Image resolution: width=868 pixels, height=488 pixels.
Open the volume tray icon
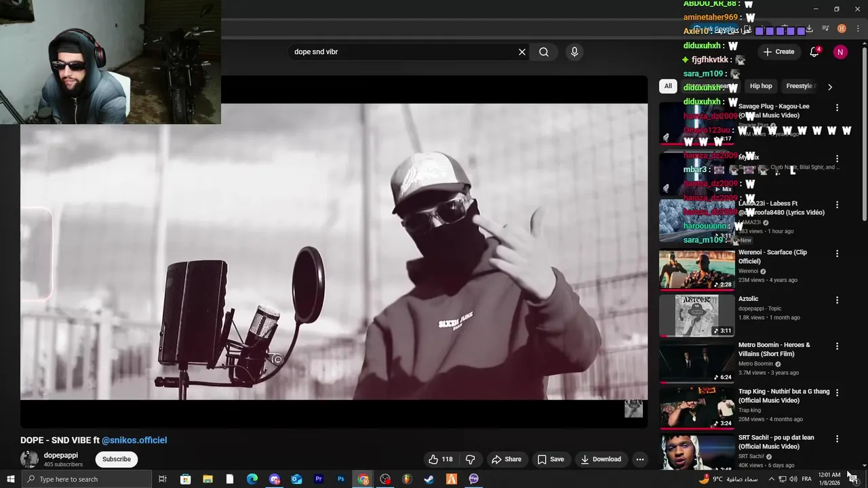[793, 479]
